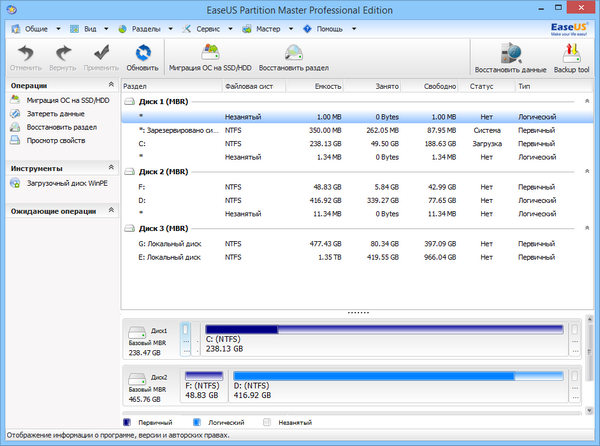Expand the Помощь dropdown arrow
600x446 pixels.
(x=354, y=29)
